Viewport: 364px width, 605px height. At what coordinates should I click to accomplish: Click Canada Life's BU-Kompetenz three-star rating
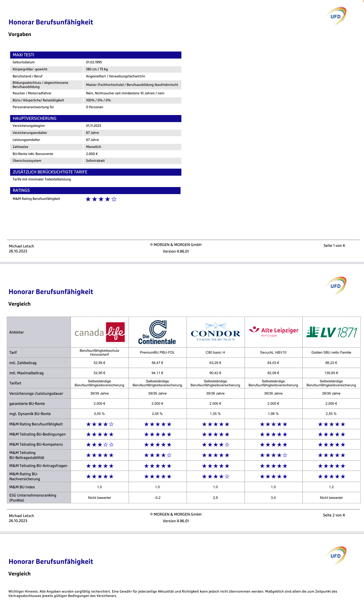(100, 445)
